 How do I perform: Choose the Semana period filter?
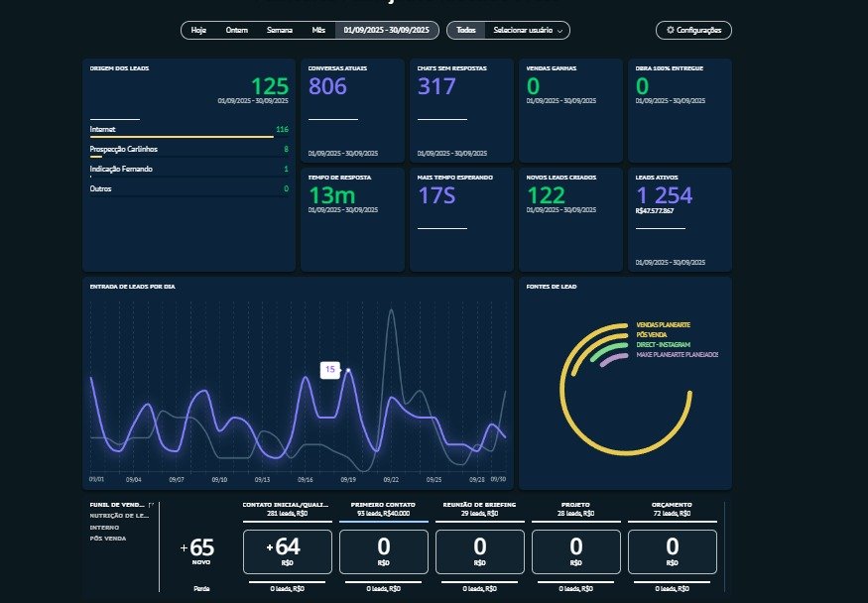tap(280, 31)
